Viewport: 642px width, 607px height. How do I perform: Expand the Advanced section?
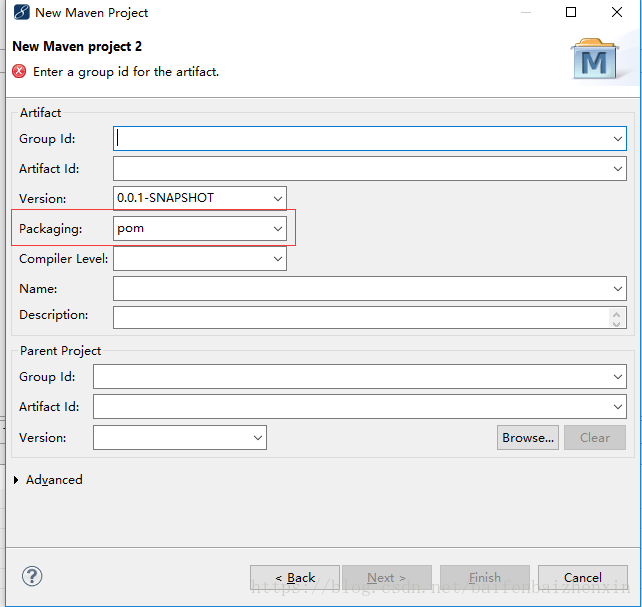(x=16, y=480)
